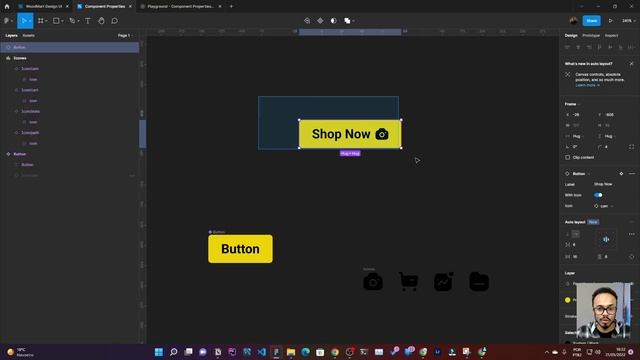The width and height of the screenshot is (640, 360).
Task: Open the Design tab
Action: coord(571,36)
